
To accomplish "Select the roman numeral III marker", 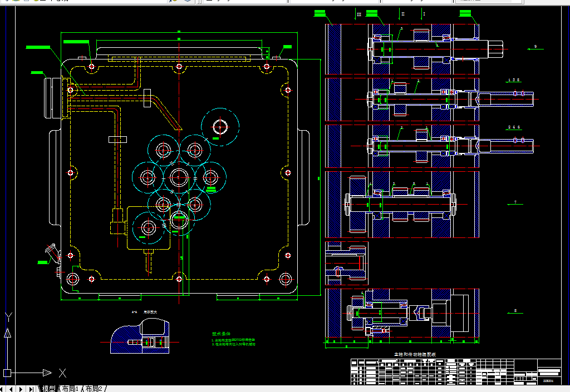I will click(x=359, y=14).
